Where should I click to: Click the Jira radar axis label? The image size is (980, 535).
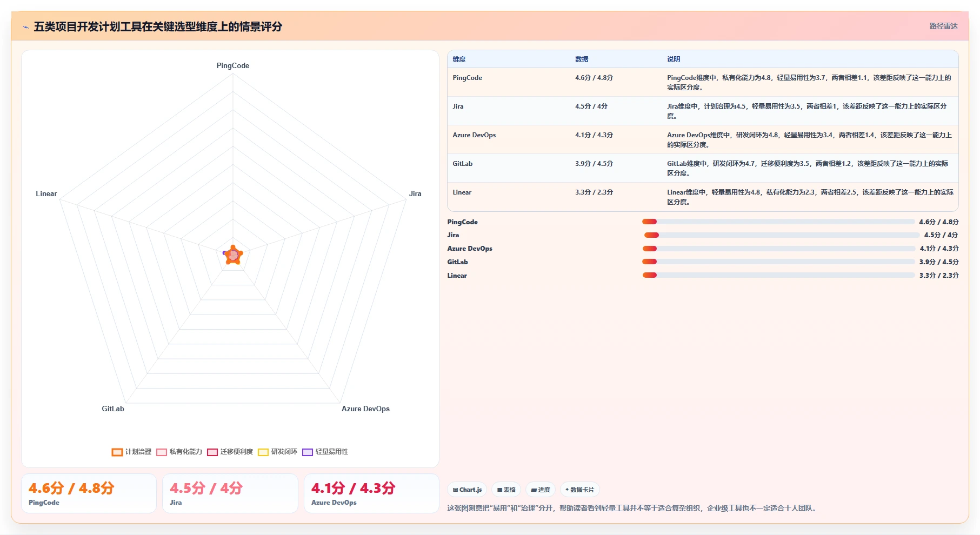tap(415, 193)
